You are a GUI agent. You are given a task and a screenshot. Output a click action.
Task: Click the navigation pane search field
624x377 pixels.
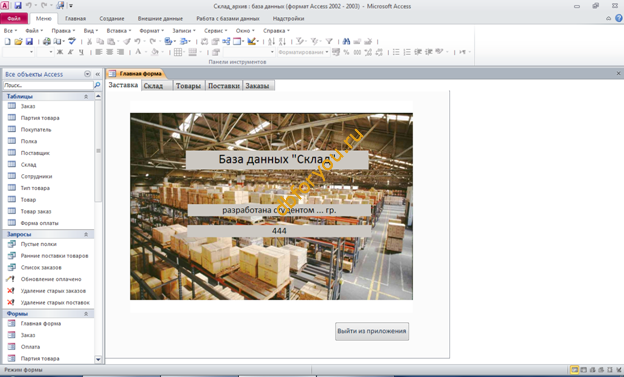click(48, 85)
